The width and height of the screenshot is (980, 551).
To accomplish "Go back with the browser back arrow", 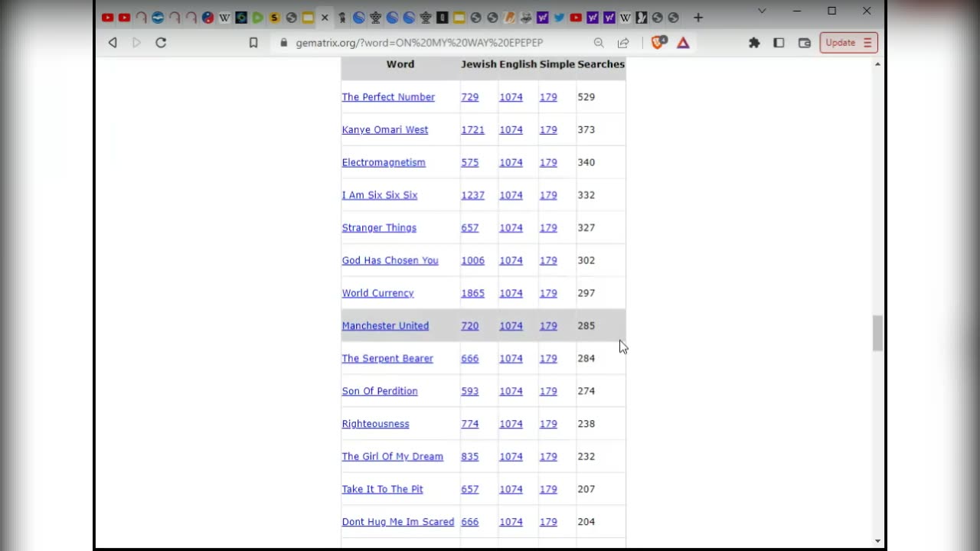I will pyautogui.click(x=113, y=43).
